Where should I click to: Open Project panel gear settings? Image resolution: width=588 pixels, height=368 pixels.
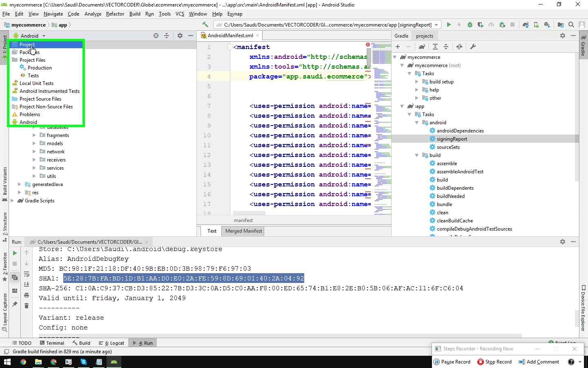[180, 36]
